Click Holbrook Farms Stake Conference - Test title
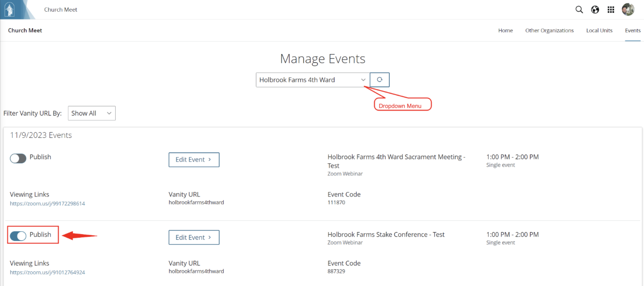The image size is (644, 286). [386, 234]
